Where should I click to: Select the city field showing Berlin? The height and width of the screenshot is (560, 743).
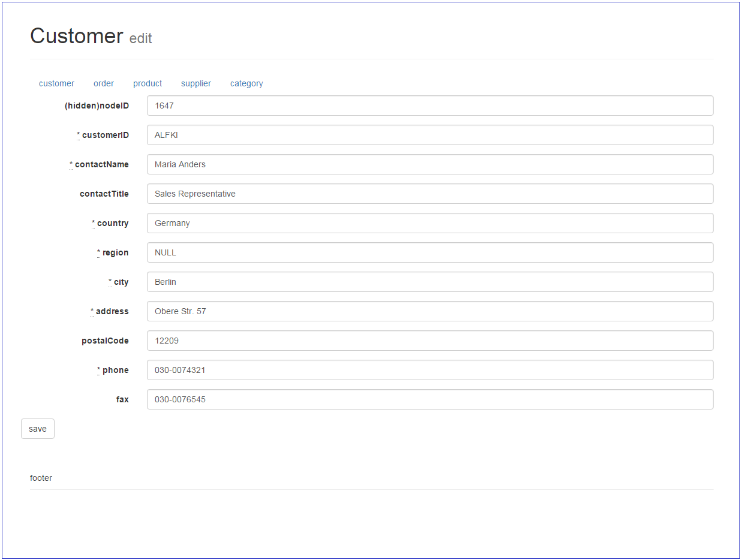click(430, 282)
